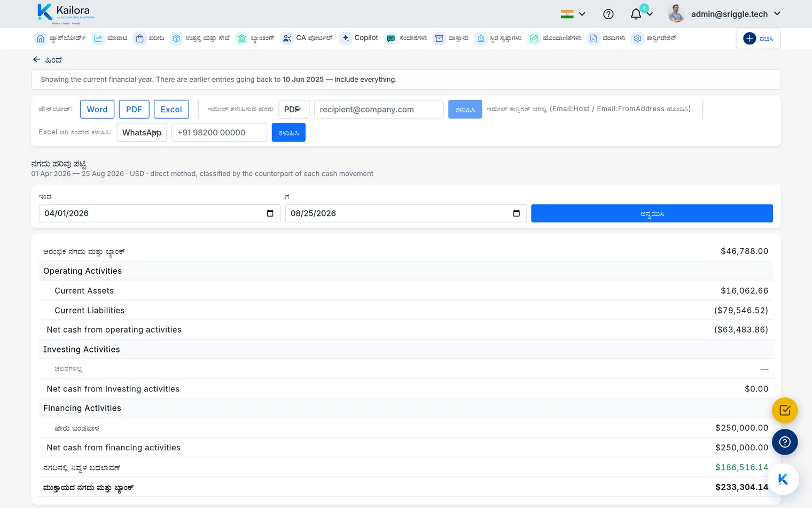
Task: Open the yellow checklist floating button
Action: (x=785, y=411)
